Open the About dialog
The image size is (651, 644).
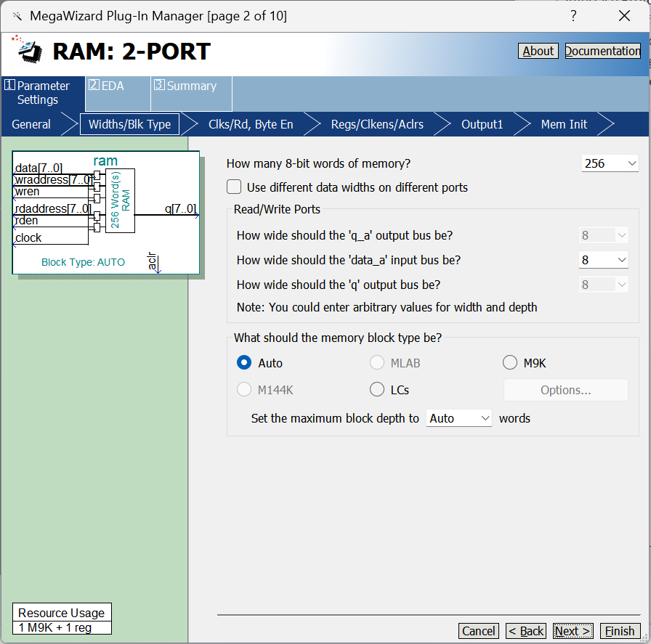538,51
